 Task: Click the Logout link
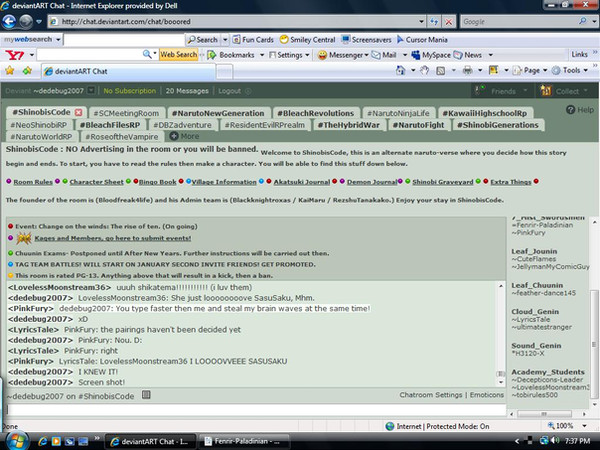click(x=230, y=91)
